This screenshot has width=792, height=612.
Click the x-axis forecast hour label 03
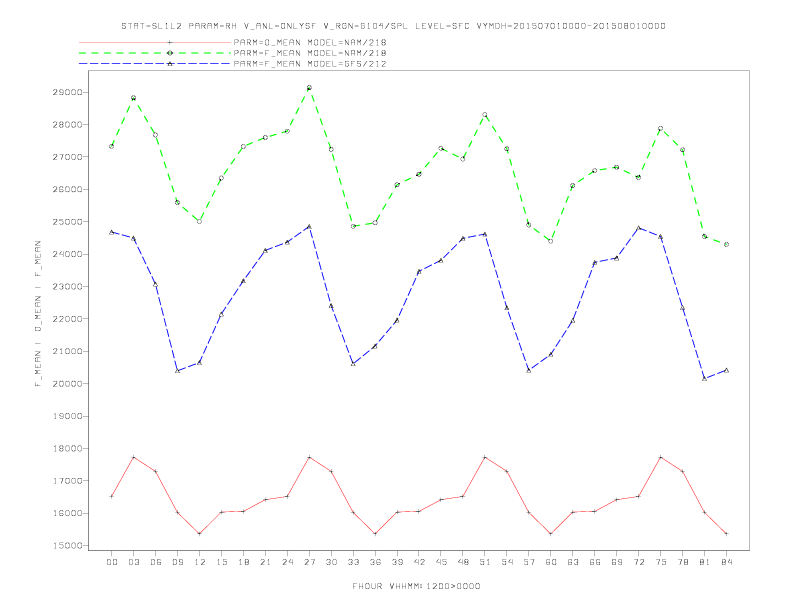[133, 562]
